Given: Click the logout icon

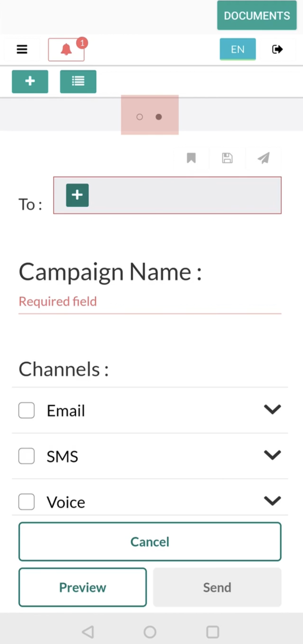Looking at the screenshot, I should 277,49.
